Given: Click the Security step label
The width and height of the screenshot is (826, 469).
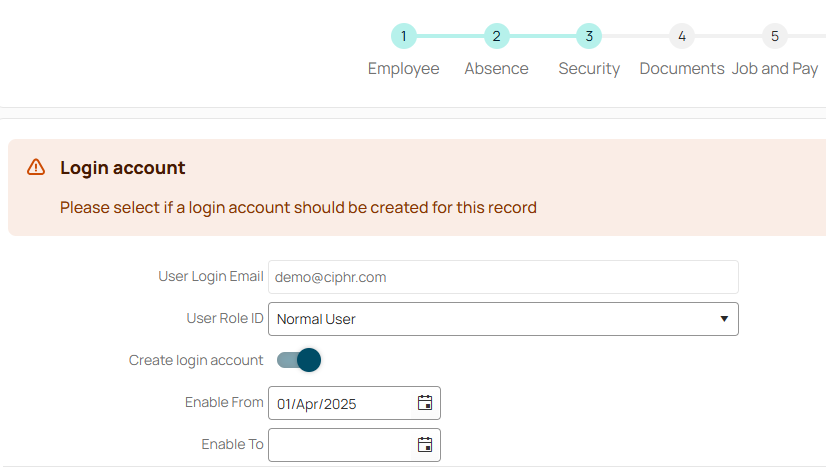Looking at the screenshot, I should [589, 69].
